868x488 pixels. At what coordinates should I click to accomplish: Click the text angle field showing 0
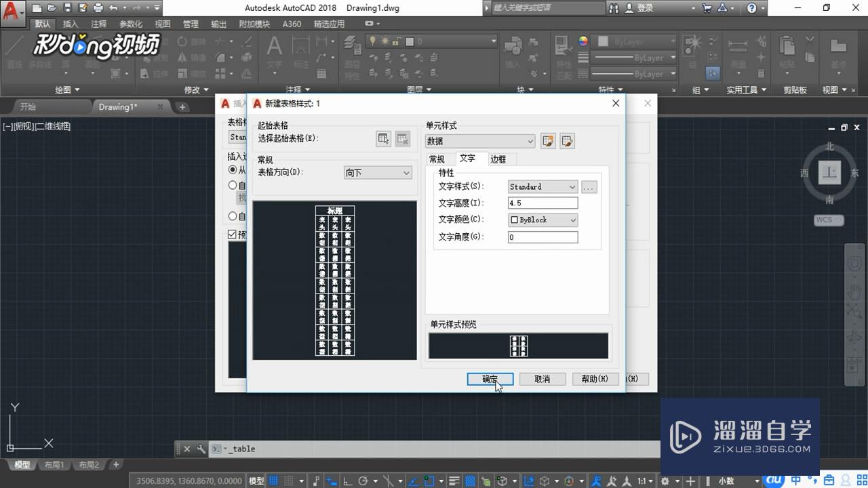(x=542, y=237)
